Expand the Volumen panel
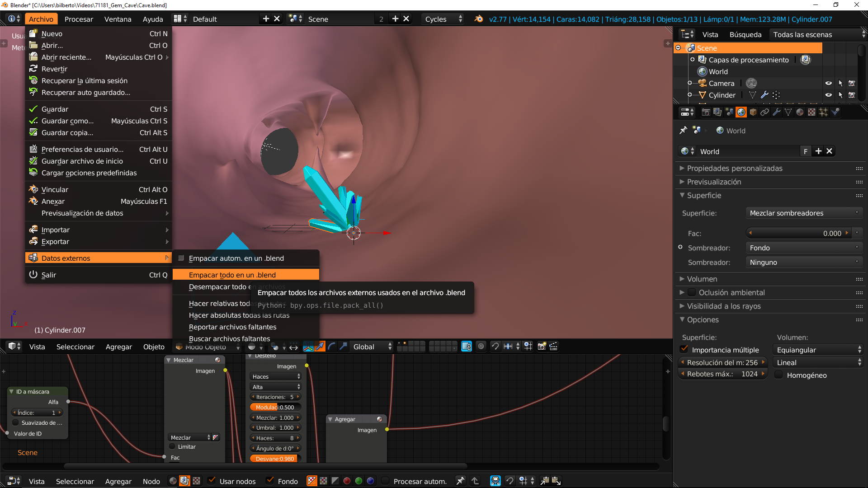This screenshot has height=488, width=868. 702,279
